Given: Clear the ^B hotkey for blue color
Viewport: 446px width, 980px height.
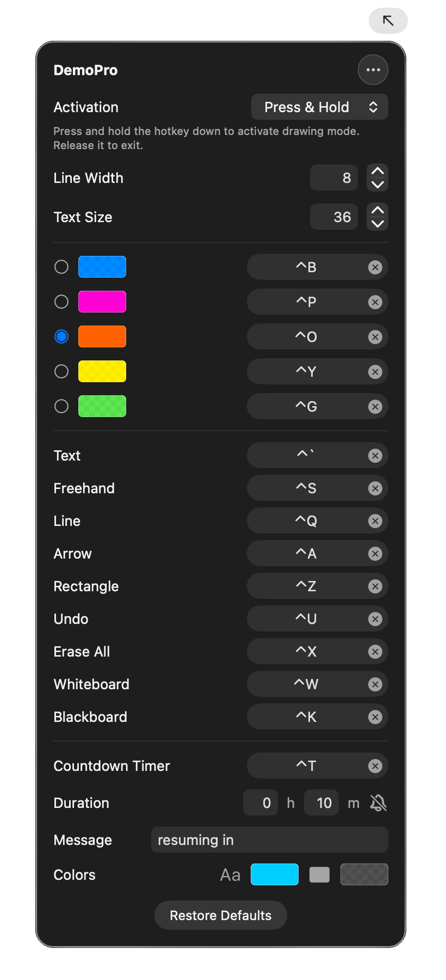Looking at the screenshot, I should pos(375,267).
